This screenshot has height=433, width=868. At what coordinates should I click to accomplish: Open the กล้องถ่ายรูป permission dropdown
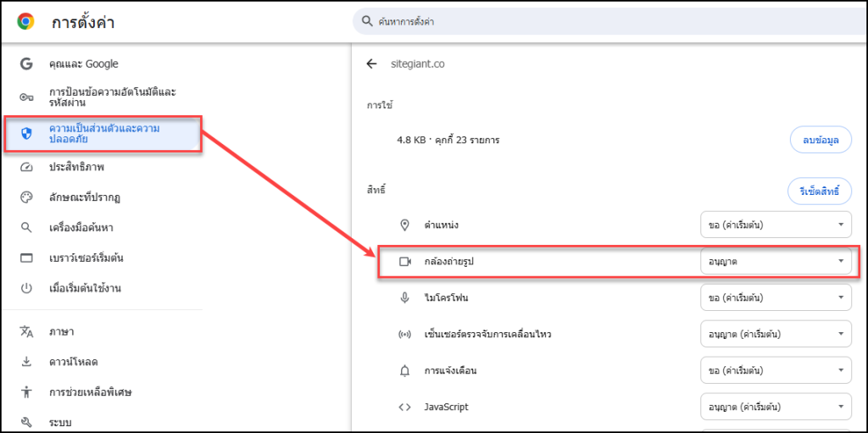(x=776, y=262)
